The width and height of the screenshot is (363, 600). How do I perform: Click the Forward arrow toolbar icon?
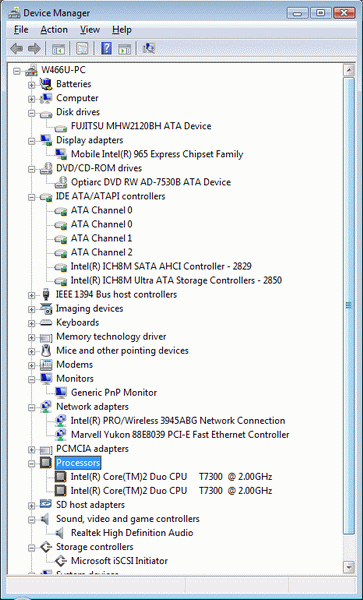(34, 49)
